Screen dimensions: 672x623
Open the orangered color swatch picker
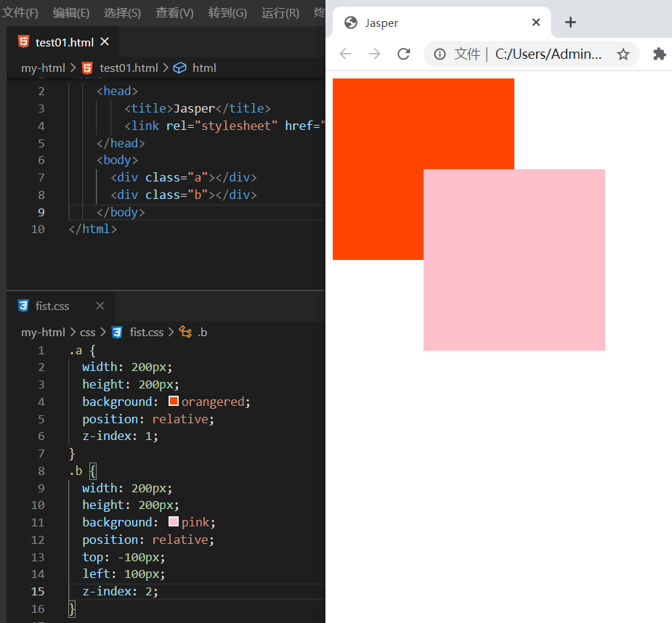click(x=174, y=401)
